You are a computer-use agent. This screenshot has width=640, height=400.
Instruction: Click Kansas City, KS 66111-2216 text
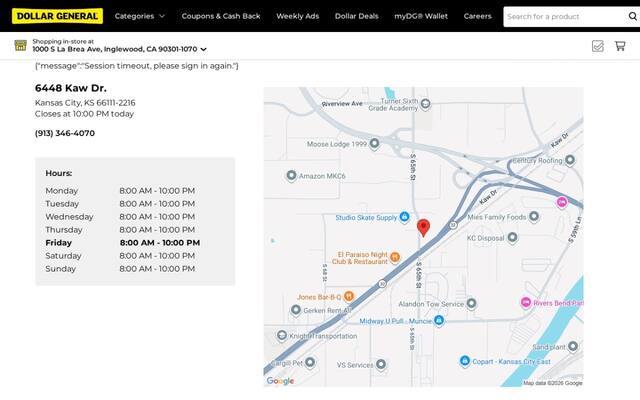(85, 103)
